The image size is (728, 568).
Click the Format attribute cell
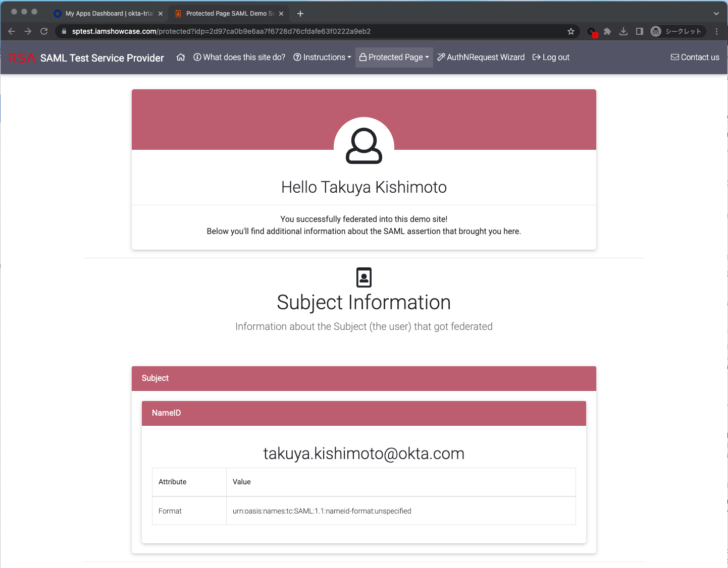coord(189,511)
